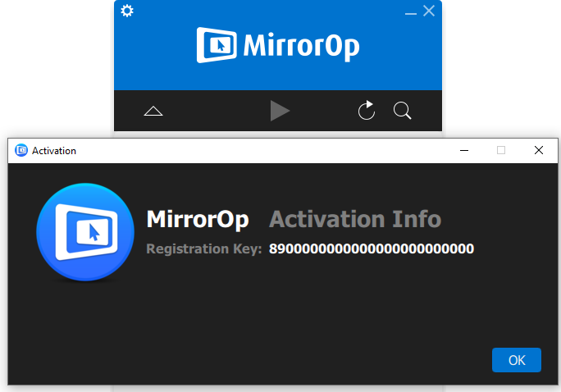
Task: Expand panel with the up triangle icon
Action: click(x=153, y=111)
